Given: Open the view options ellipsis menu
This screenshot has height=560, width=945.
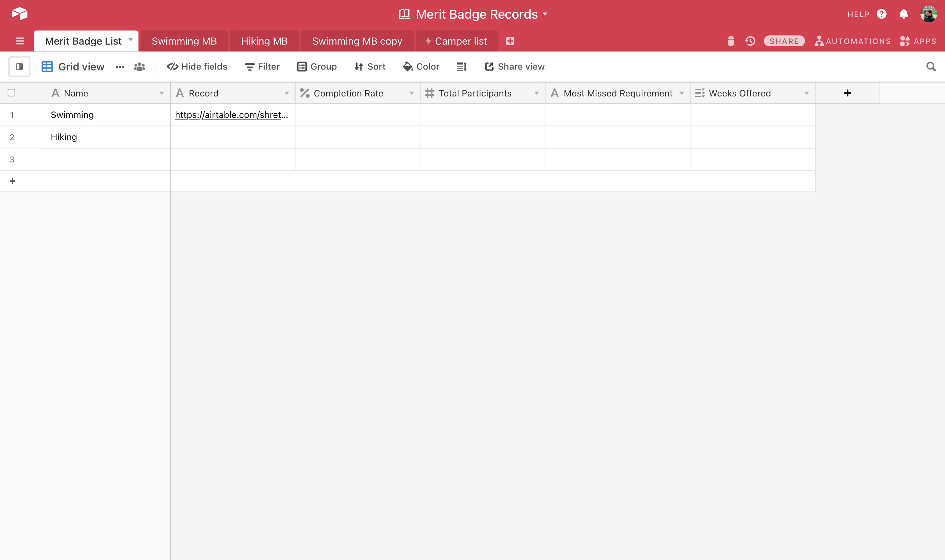Looking at the screenshot, I should click(120, 67).
